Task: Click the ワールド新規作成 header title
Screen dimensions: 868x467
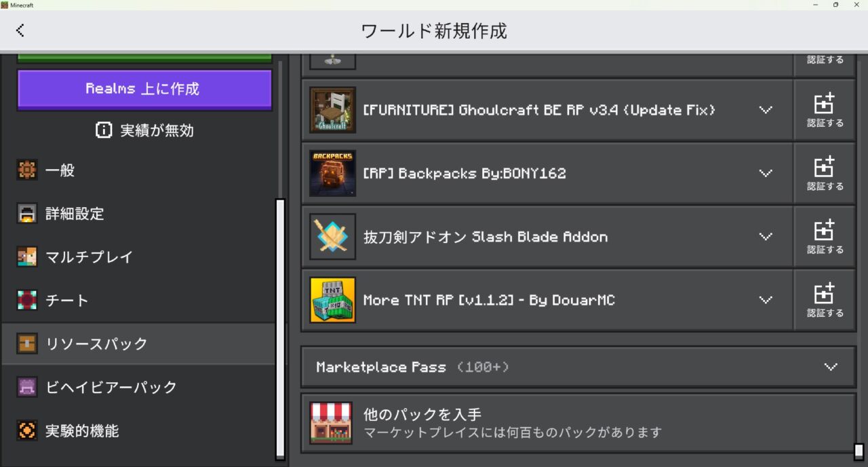Action: [x=434, y=31]
